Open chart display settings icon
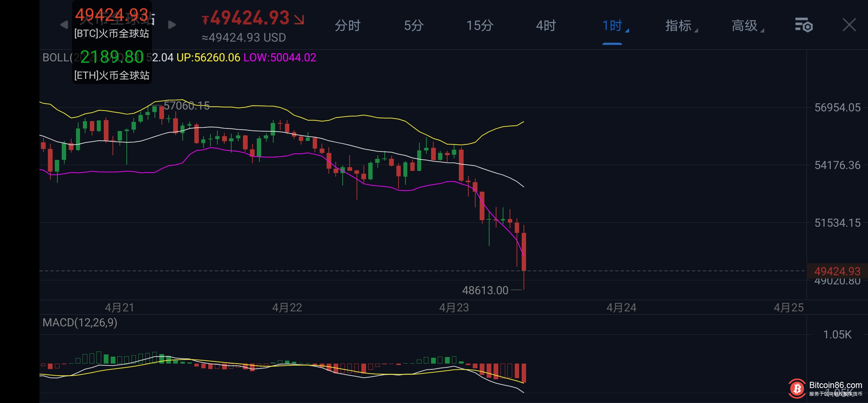This screenshot has width=868, height=403. (803, 25)
